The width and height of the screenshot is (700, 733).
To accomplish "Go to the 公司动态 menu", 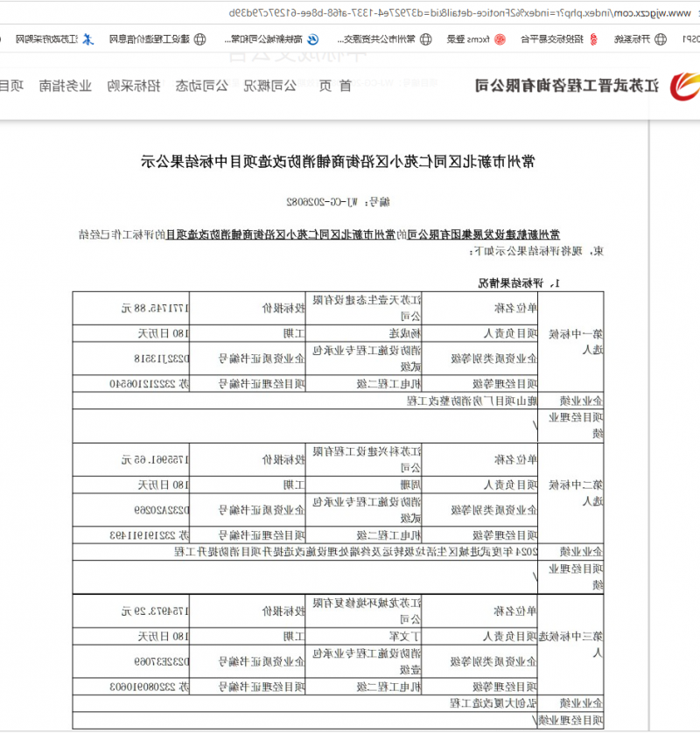I will [201, 86].
